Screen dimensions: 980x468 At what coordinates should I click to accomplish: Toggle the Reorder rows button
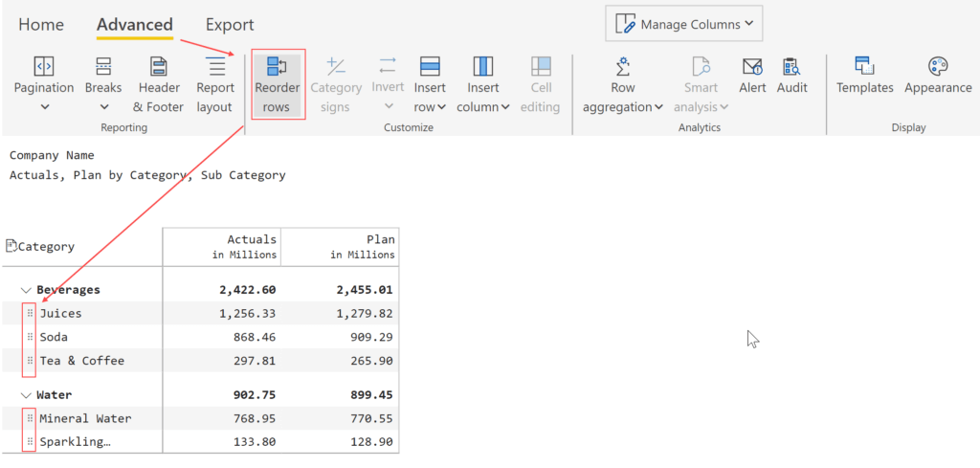278,85
